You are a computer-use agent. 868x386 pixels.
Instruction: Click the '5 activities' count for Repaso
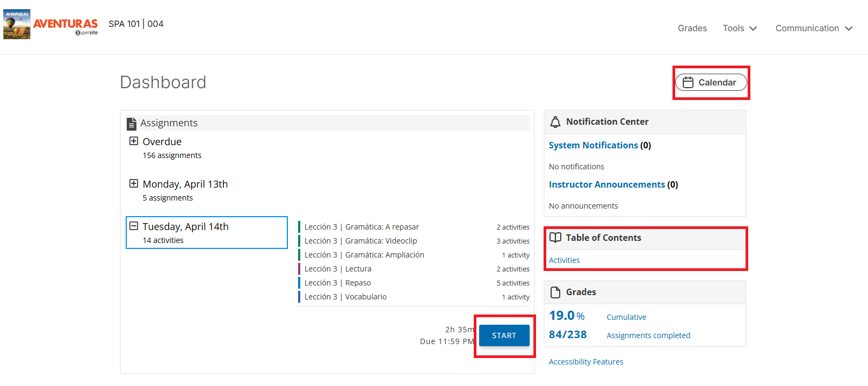(513, 283)
